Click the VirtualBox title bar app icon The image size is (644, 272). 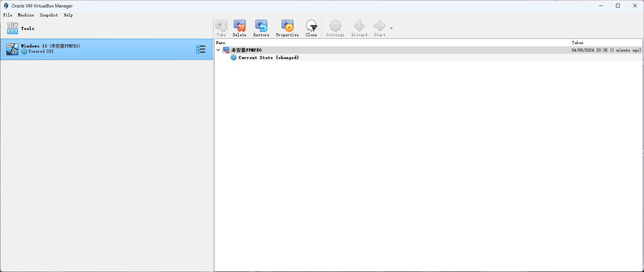point(6,6)
